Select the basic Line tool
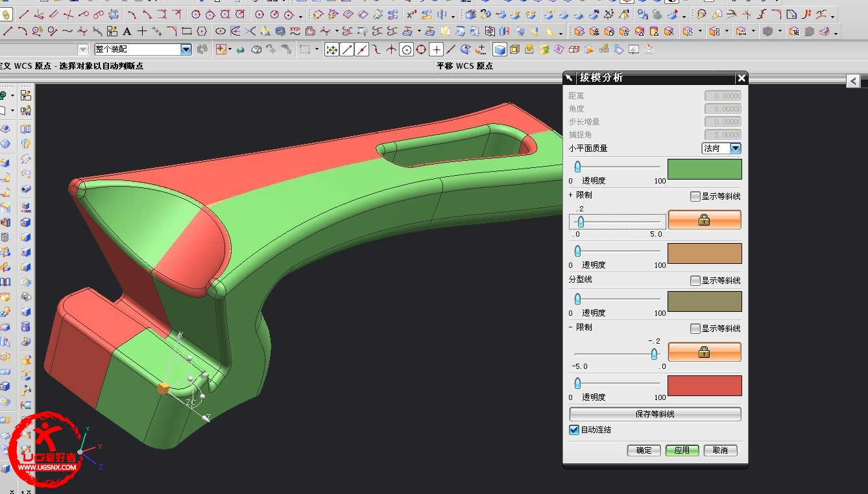 [8, 30]
